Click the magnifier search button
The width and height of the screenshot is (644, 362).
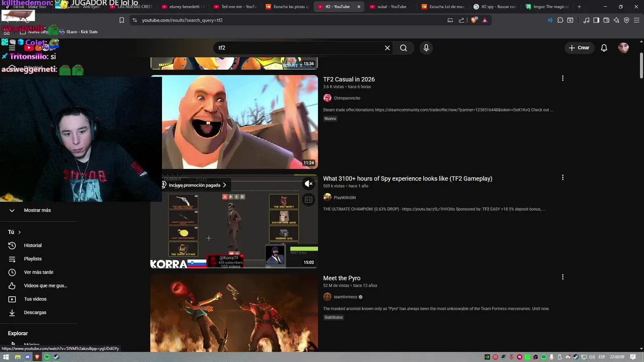404,48
